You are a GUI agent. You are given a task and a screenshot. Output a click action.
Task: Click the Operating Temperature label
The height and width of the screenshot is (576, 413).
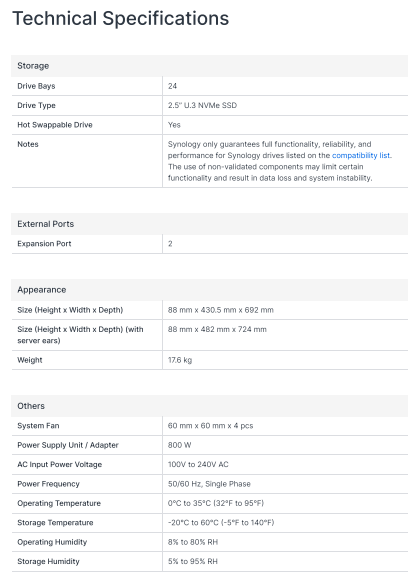(59, 504)
